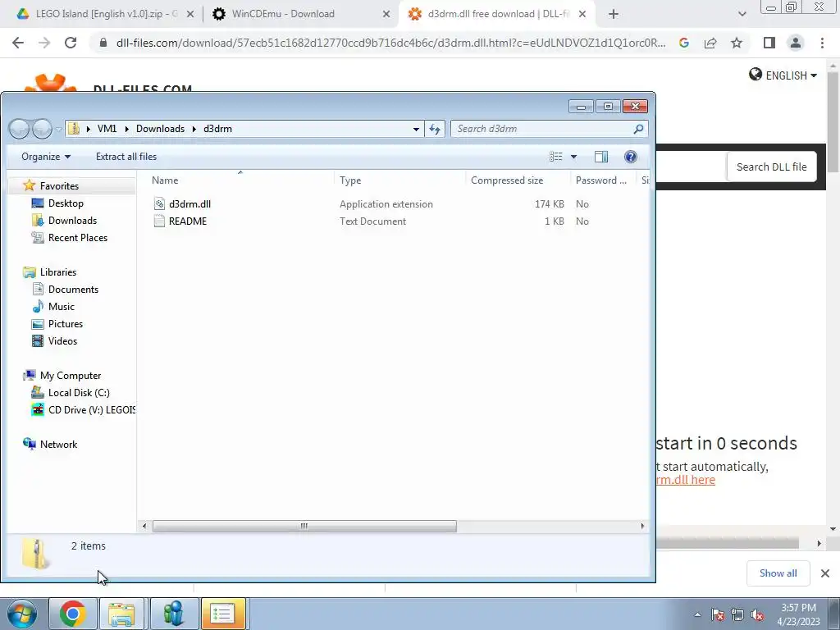The width and height of the screenshot is (840, 630).
Task: Open a new Chrome tab
Action: 614,14
